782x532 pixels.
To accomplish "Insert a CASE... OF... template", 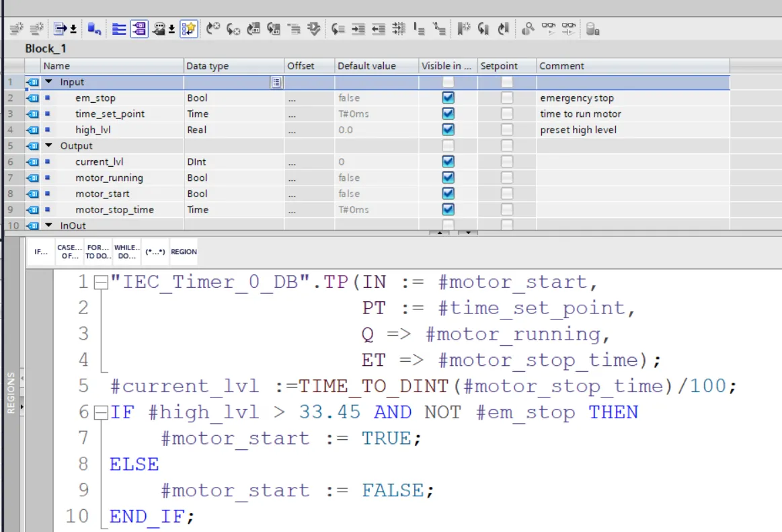I will click(x=69, y=252).
